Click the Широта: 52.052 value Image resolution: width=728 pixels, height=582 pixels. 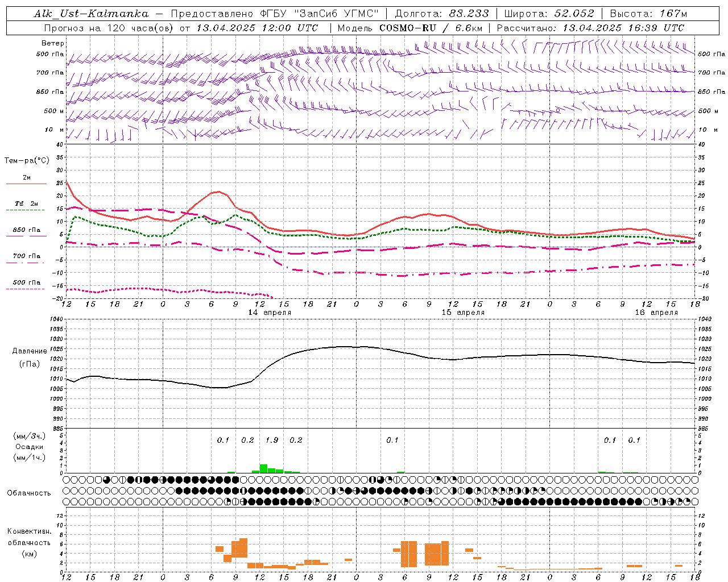[549, 14]
